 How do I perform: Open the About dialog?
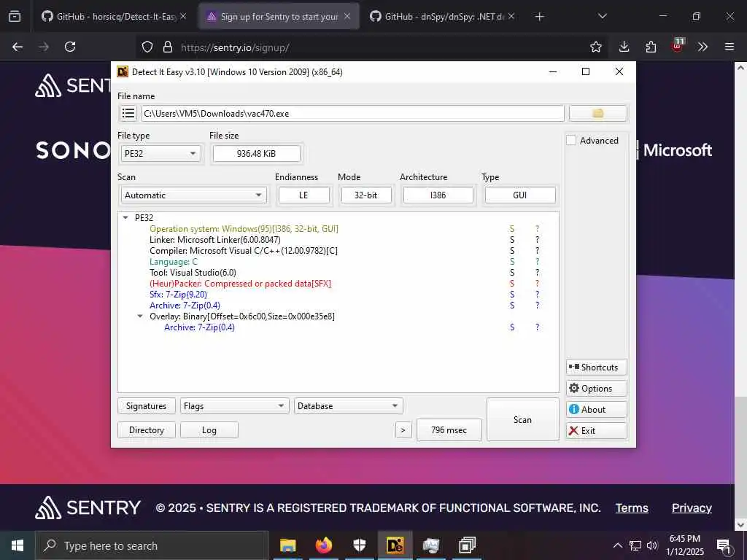[x=597, y=410]
